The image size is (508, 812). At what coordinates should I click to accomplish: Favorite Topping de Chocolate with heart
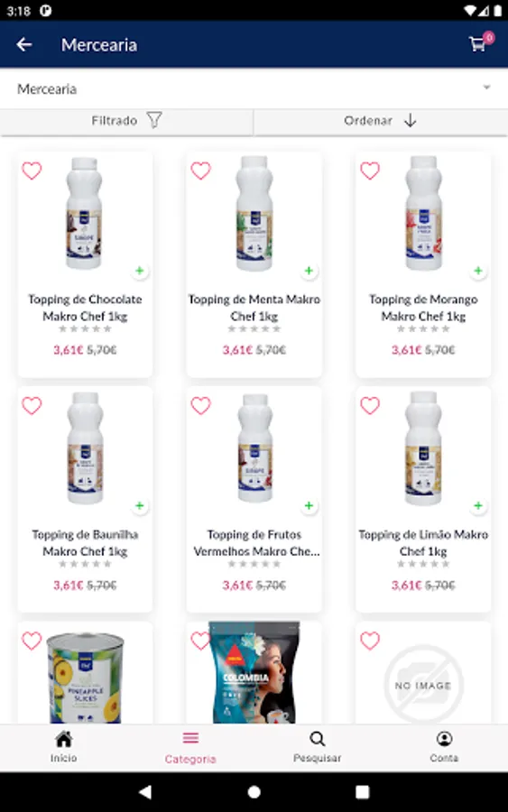[x=32, y=171]
